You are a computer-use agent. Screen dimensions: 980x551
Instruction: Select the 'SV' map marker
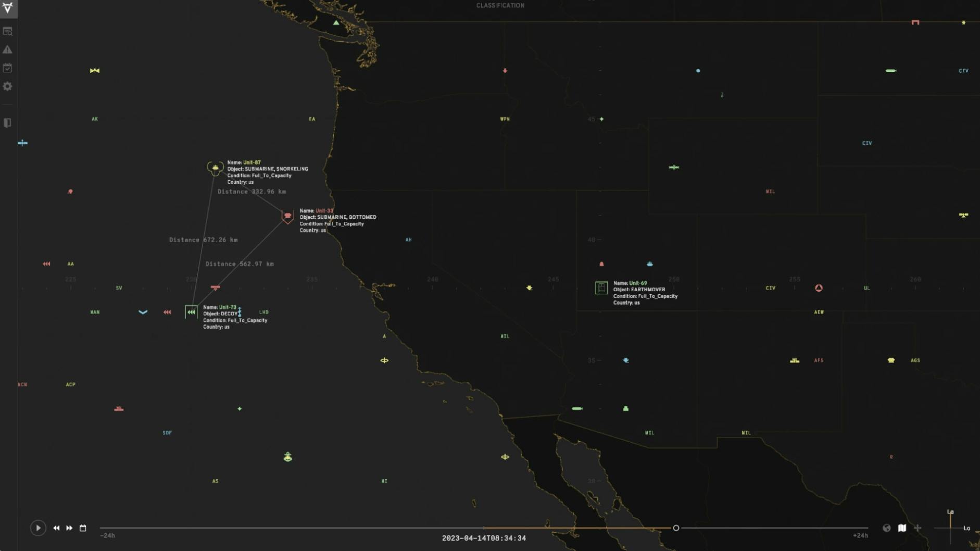click(x=119, y=288)
